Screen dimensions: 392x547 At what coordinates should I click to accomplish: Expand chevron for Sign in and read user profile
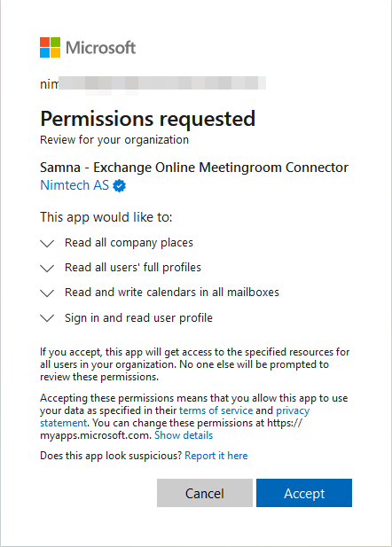tap(47, 317)
